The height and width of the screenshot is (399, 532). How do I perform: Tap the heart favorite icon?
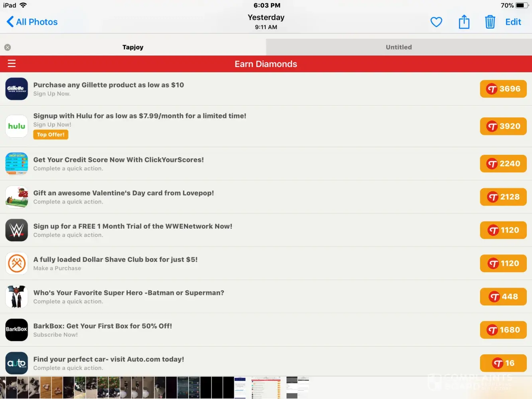(436, 22)
